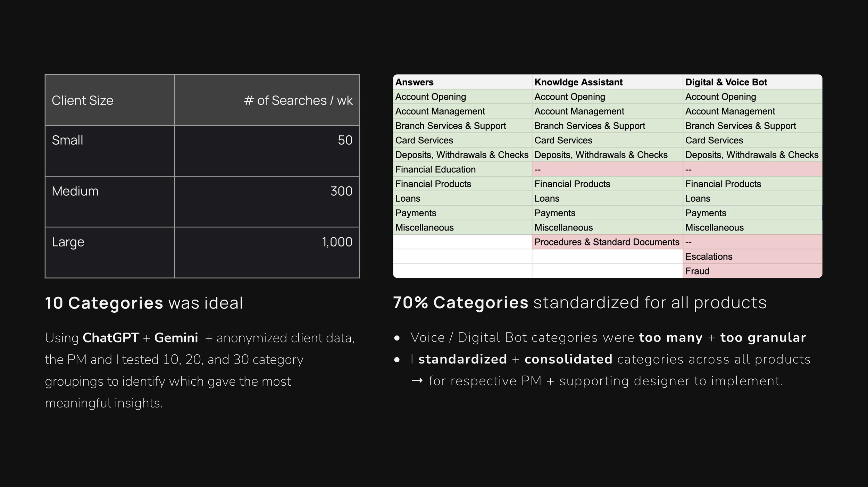This screenshot has width=868, height=487.
Task: Select 'Account Management' in the Answers column
Action: [462, 111]
